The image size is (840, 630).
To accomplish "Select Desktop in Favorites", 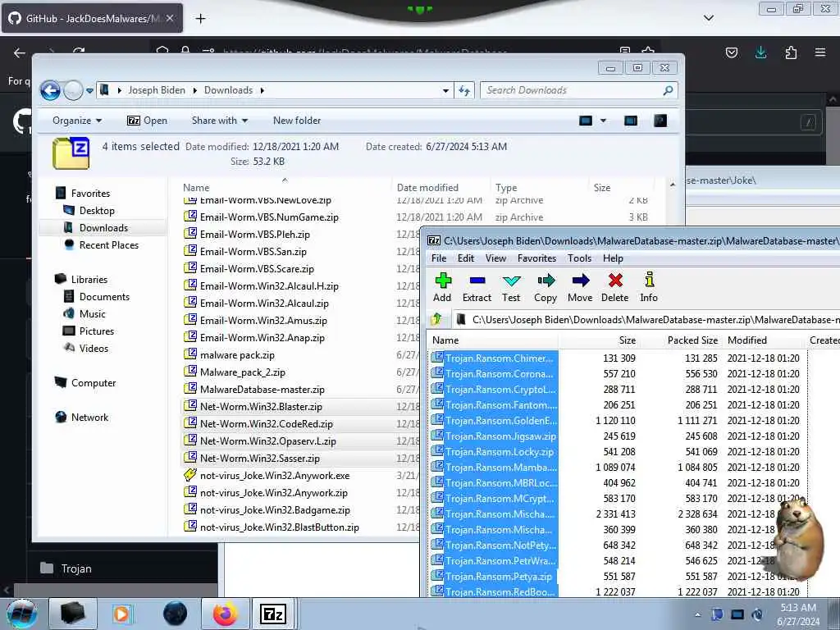I will 97,211.
